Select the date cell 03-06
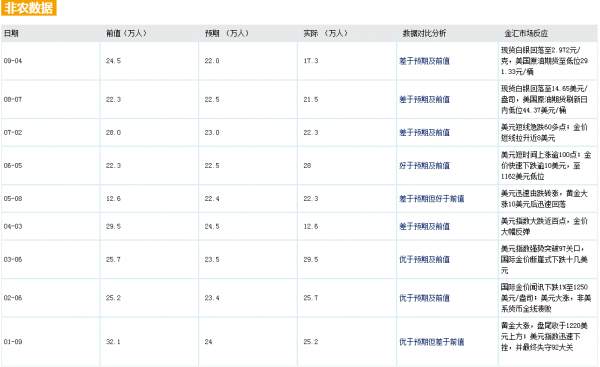600x367 pixels. tap(13, 259)
